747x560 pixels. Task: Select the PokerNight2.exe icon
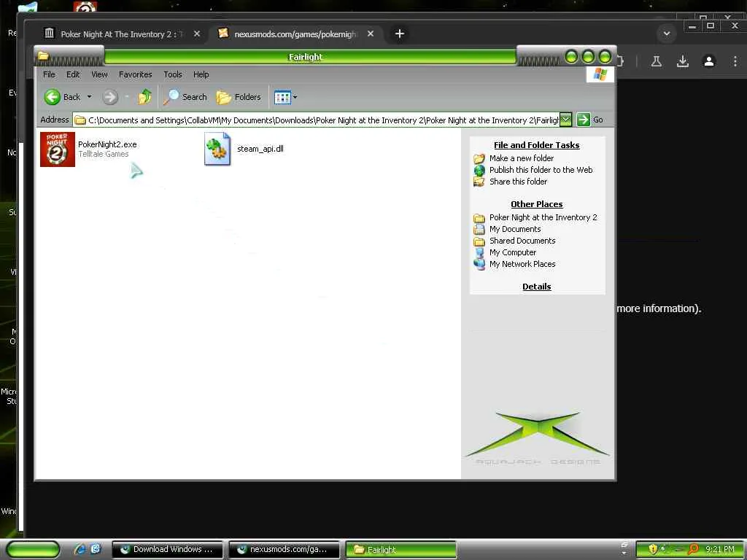tap(58, 149)
